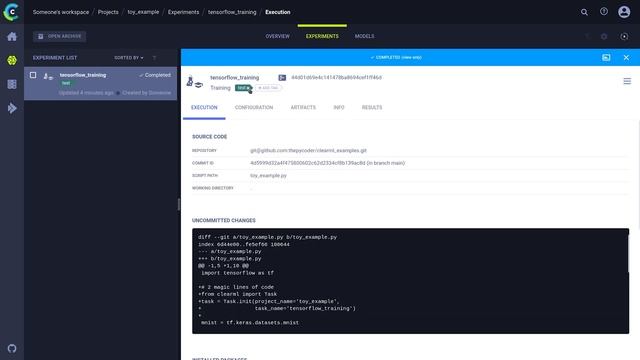Click the experiment ID hash text
Image resolution: width=640 pixels, height=360 pixels.
[x=336, y=78]
